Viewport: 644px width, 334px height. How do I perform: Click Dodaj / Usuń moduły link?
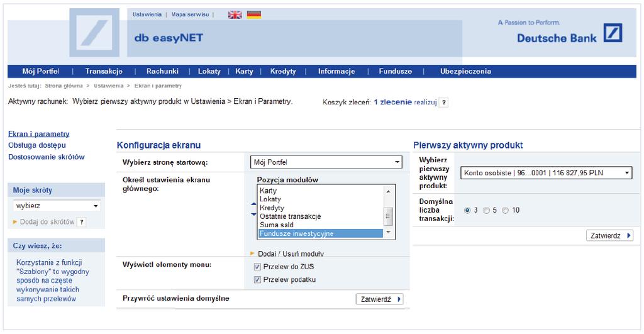291,254
